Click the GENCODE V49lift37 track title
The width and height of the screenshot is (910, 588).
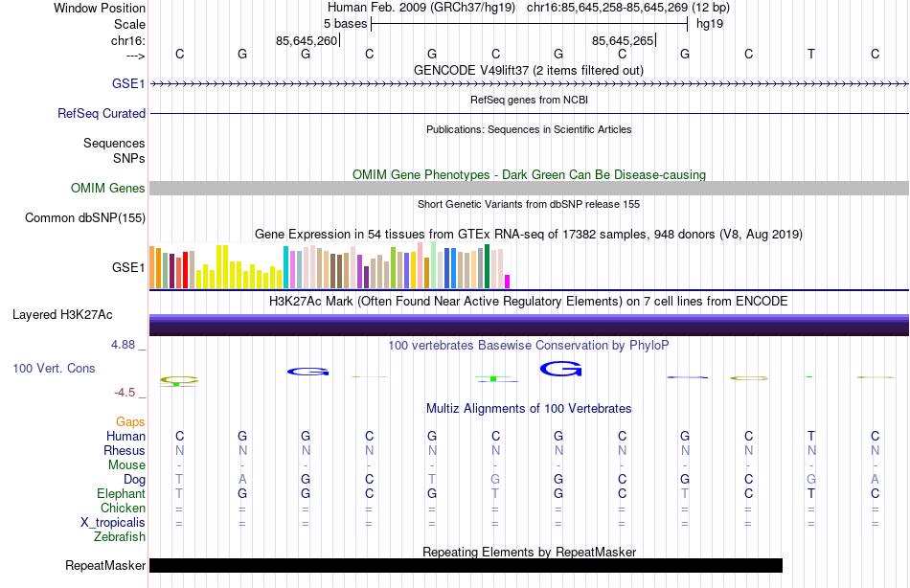click(x=528, y=70)
